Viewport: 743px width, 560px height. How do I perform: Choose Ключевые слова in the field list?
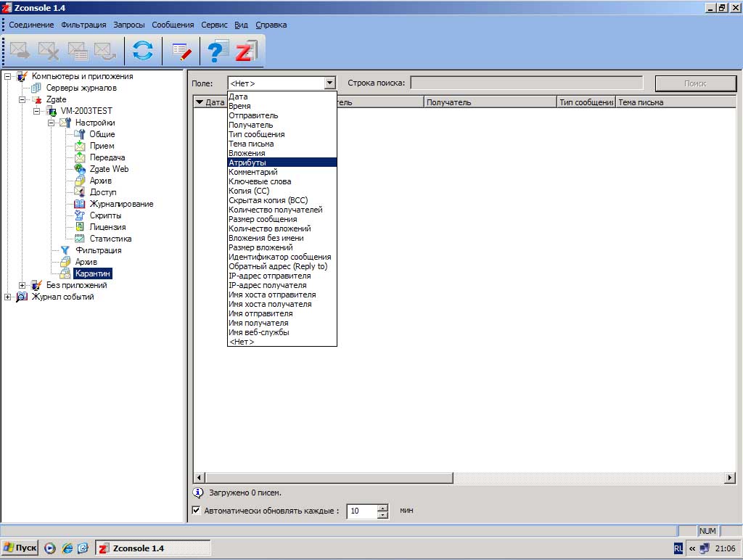click(282, 181)
